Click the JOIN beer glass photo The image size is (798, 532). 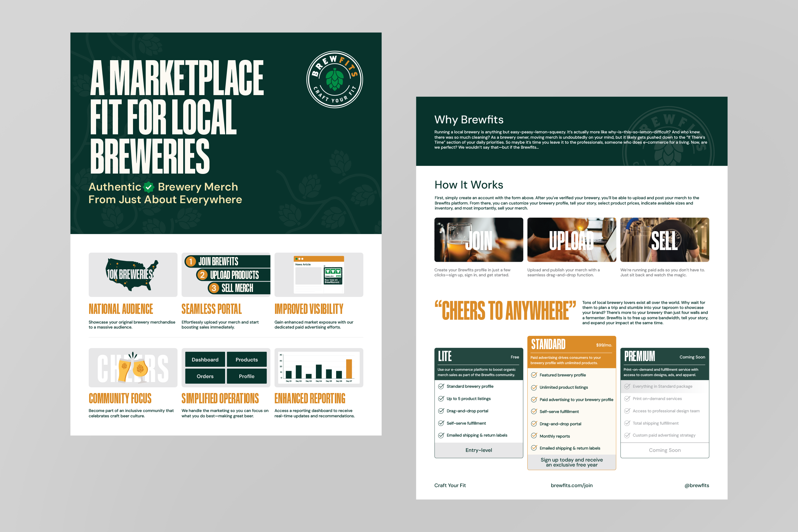click(x=478, y=240)
